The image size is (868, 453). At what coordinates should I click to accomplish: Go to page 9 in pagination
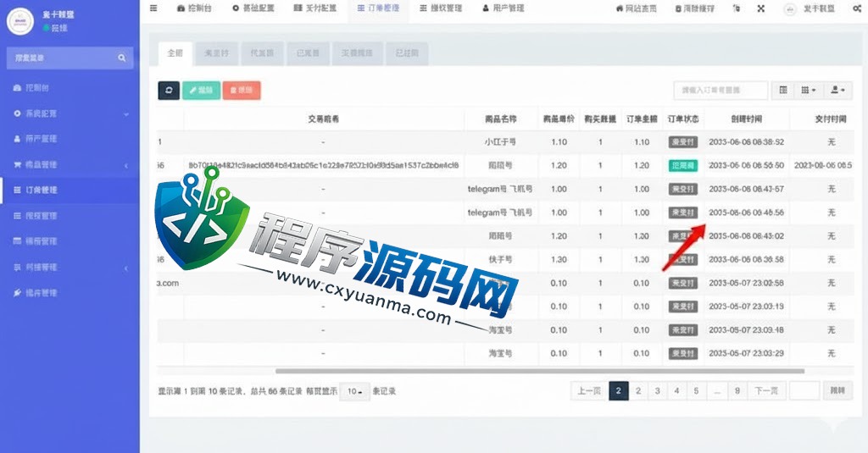point(737,391)
